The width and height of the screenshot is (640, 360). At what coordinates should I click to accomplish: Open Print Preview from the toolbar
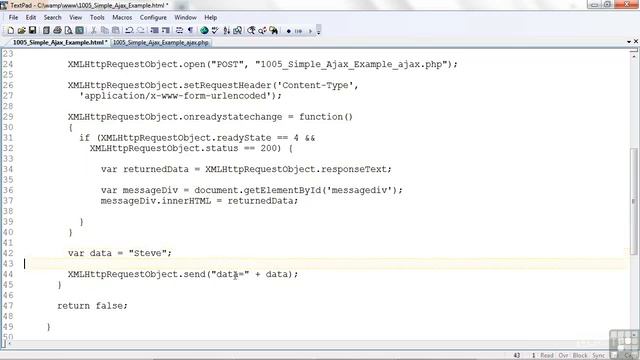(x=68, y=31)
